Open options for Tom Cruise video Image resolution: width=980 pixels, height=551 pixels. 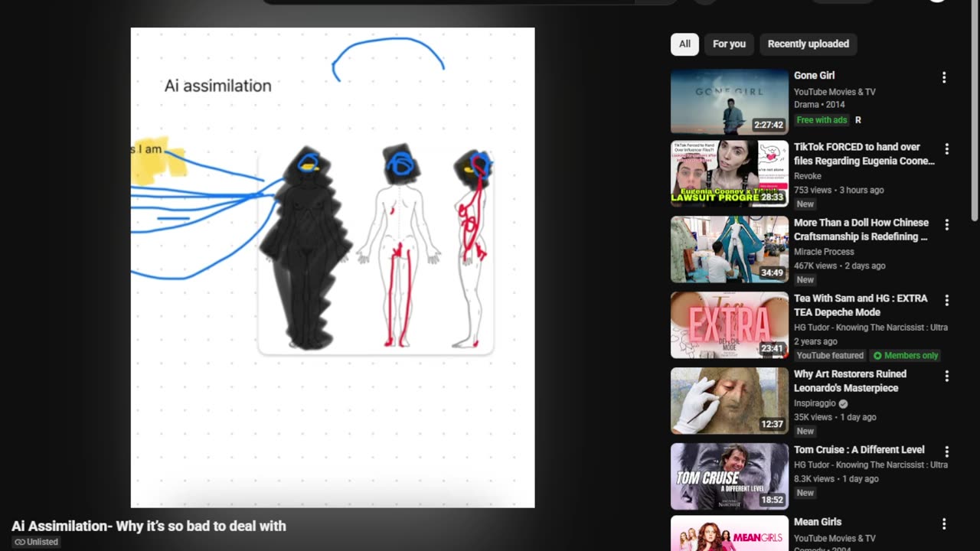[x=947, y=452]
